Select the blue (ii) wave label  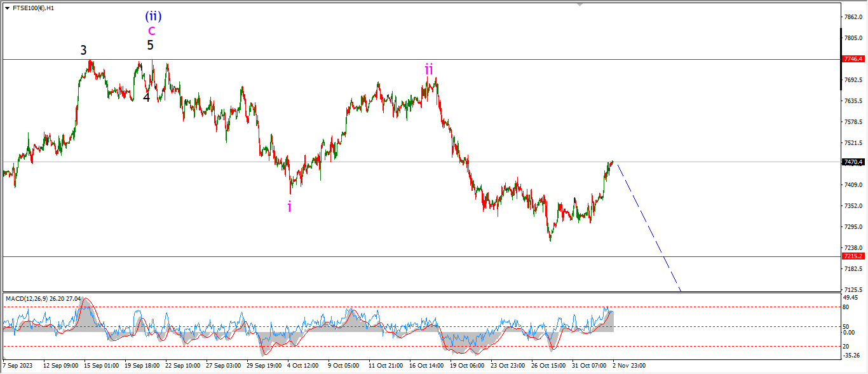click(x=153, y=15)
